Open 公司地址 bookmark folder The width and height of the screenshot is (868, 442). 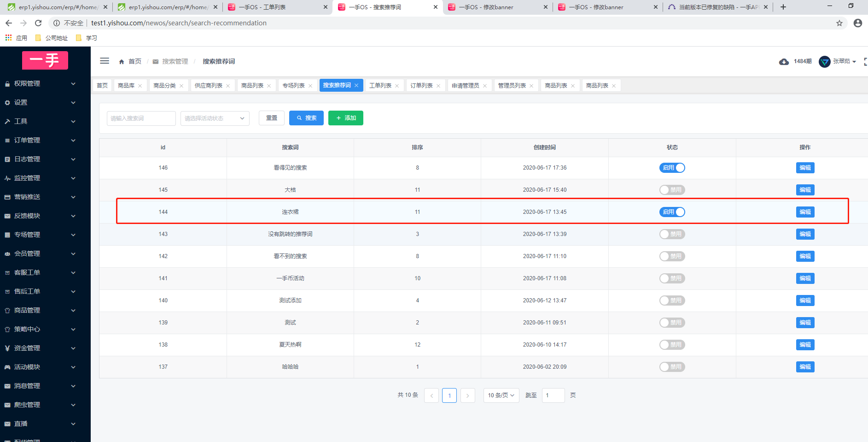52,38
